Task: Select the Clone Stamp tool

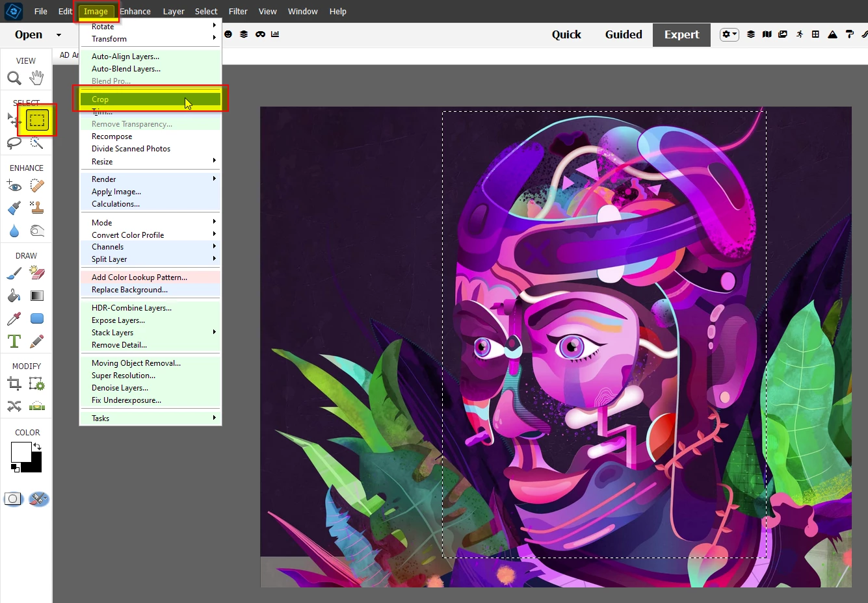Action: point(37,209)
